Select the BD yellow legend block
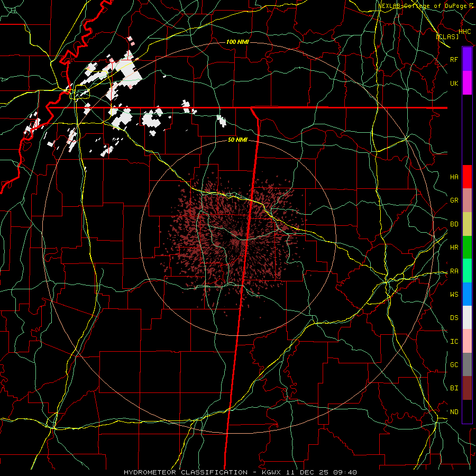 (x=467, y=224)
